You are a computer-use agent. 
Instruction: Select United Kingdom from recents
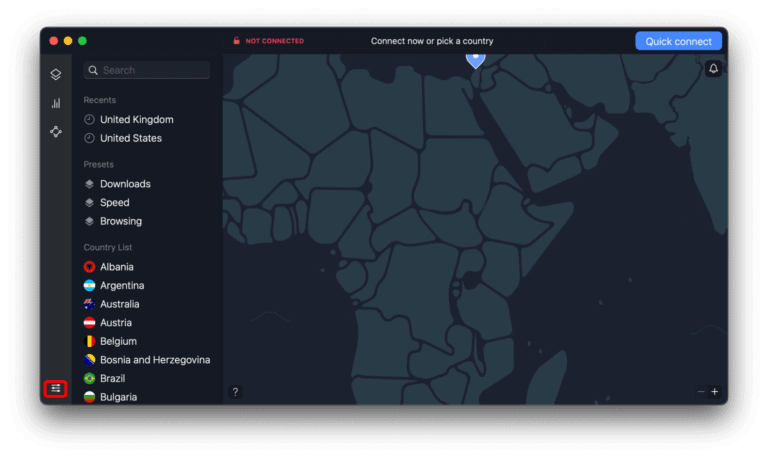tap(136, 119)
